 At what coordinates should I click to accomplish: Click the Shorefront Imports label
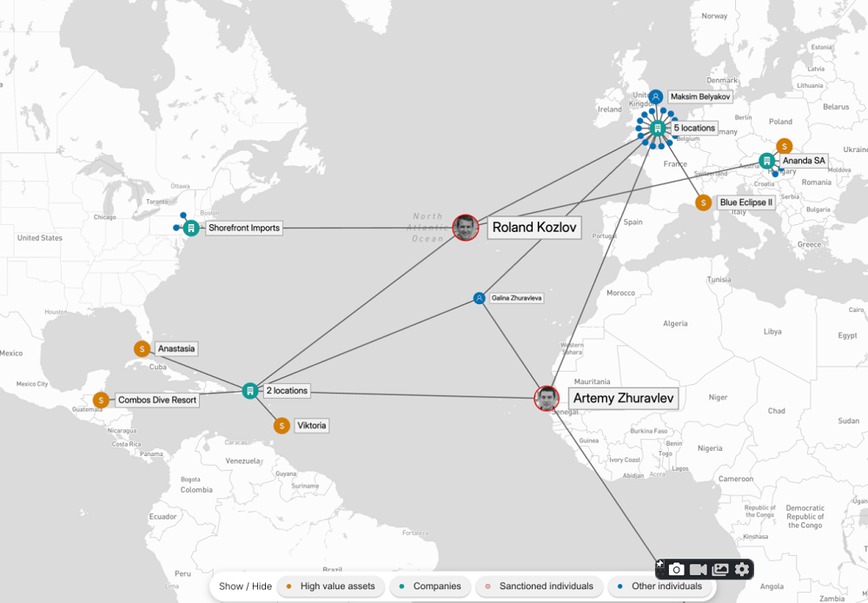[244, 228]
